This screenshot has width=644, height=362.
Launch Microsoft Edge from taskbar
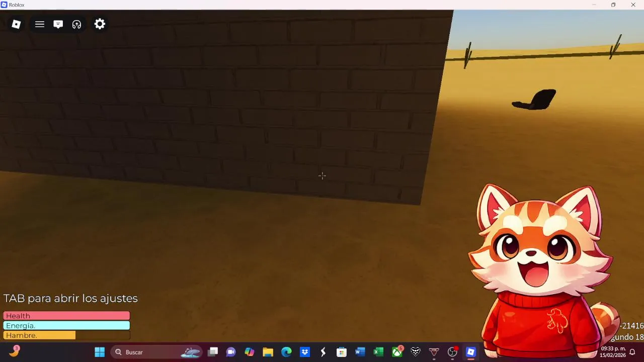click(286, 352)
